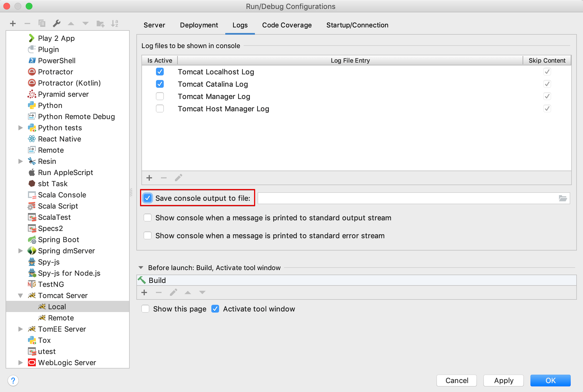Add log file entry plus icon
Screen dimensions: 583x392
click(x=149, y=178)
